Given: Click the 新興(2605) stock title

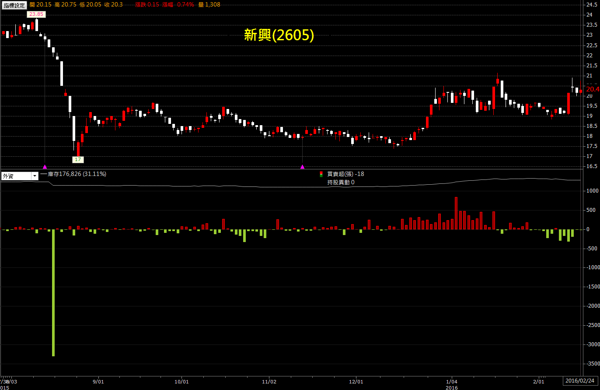Looking at the screenshot, I should pos(279,35).
